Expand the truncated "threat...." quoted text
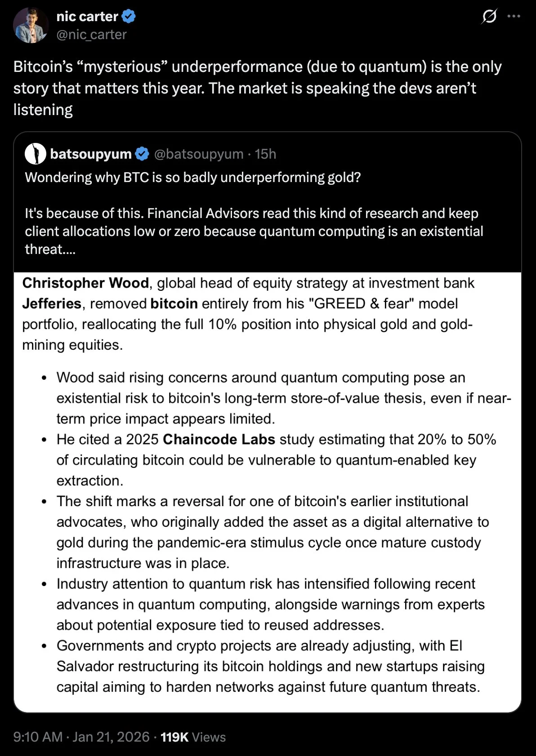 click(x=50, y=249)
